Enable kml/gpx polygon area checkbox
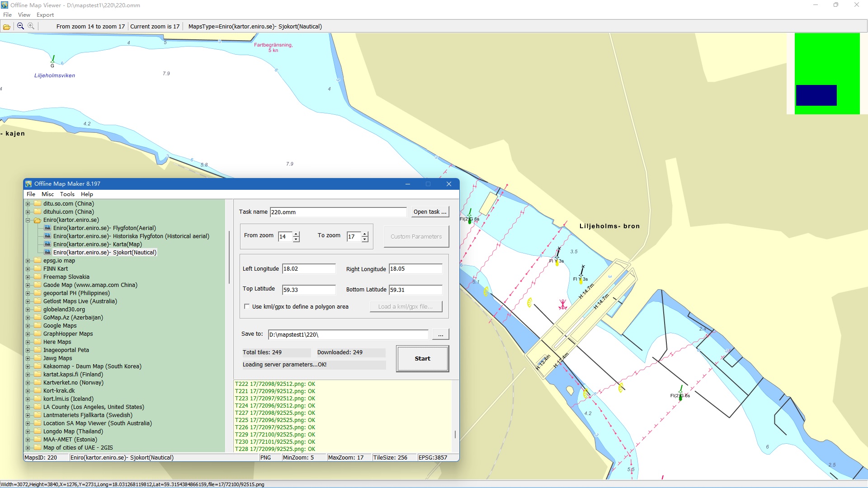This screenshot has height=488, width=868. coord(247,307)
